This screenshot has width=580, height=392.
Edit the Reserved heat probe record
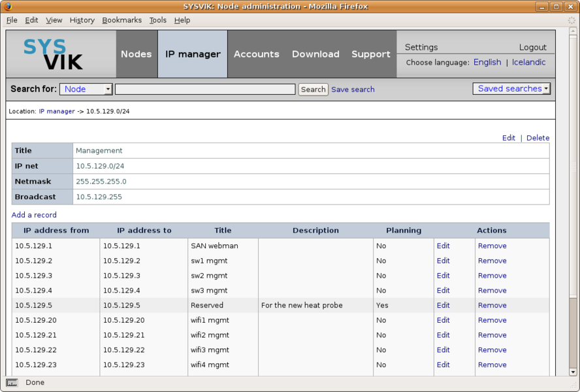443,305
